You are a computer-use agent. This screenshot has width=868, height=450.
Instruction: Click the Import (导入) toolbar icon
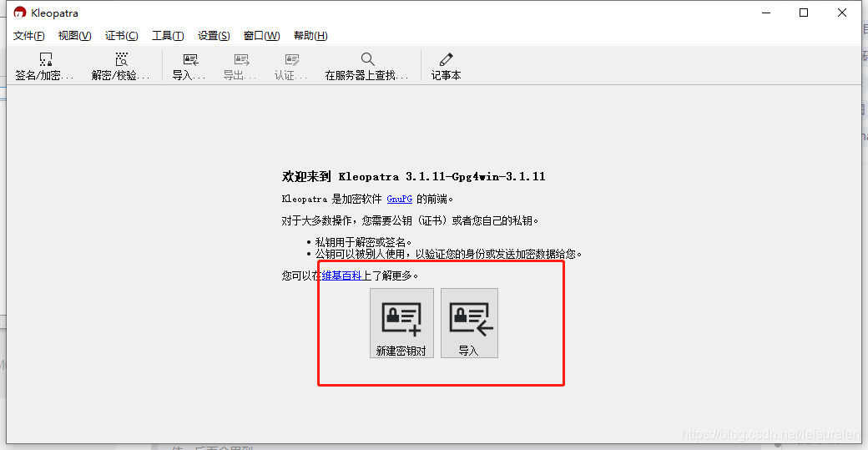click(190, 60)
